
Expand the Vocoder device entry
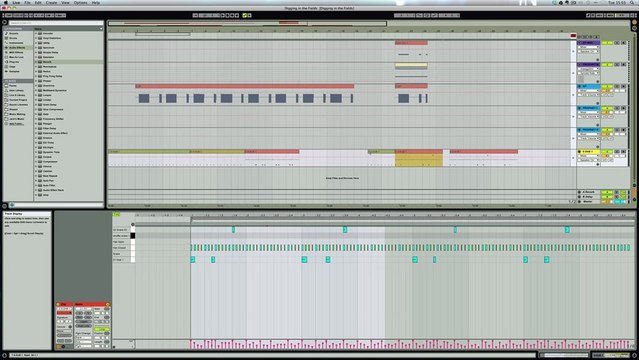coord(36,33)
